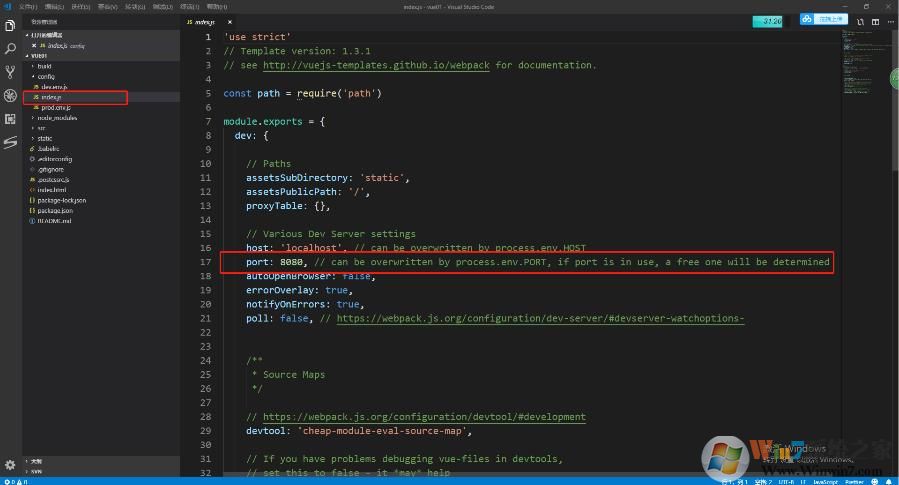
Task: Click the minimap code overview
Action: click(866, 60)
